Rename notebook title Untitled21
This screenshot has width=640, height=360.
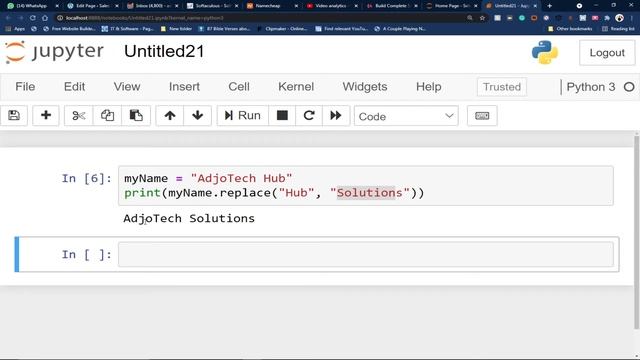click(164, 51)
